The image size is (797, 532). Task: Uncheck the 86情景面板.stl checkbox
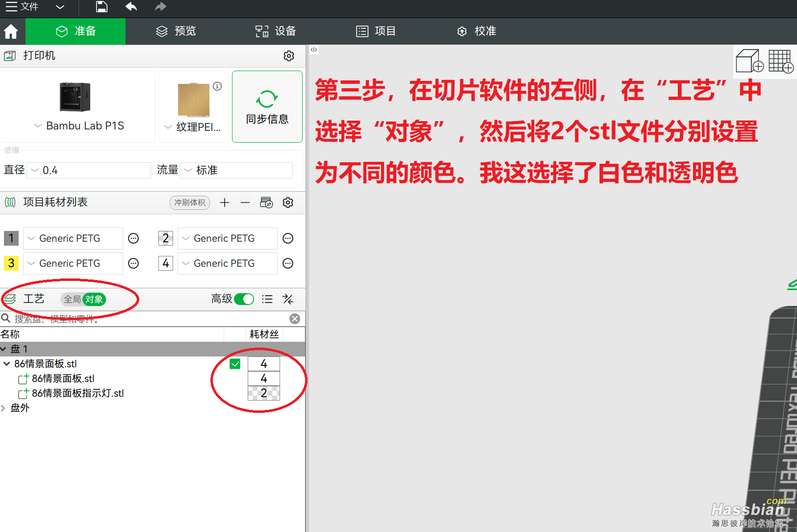[x=235, y=363]
